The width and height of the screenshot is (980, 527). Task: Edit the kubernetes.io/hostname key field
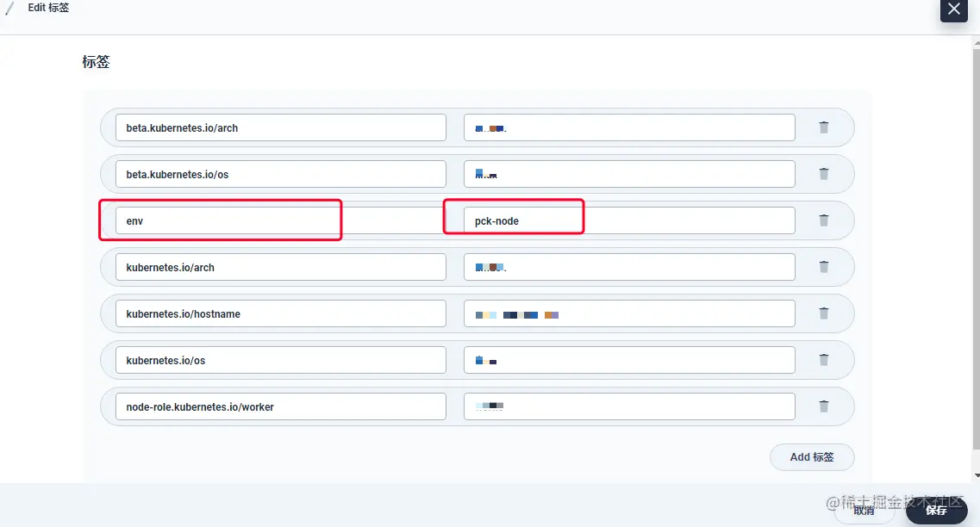tap(281, 313)
